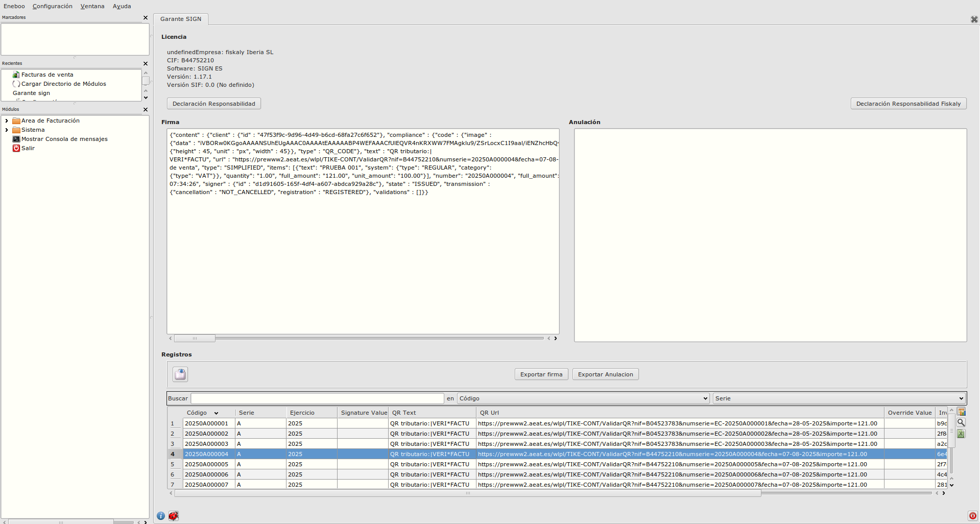
Task: Open Mostrar Consola de mensajes
Action: tap(64, 139)
